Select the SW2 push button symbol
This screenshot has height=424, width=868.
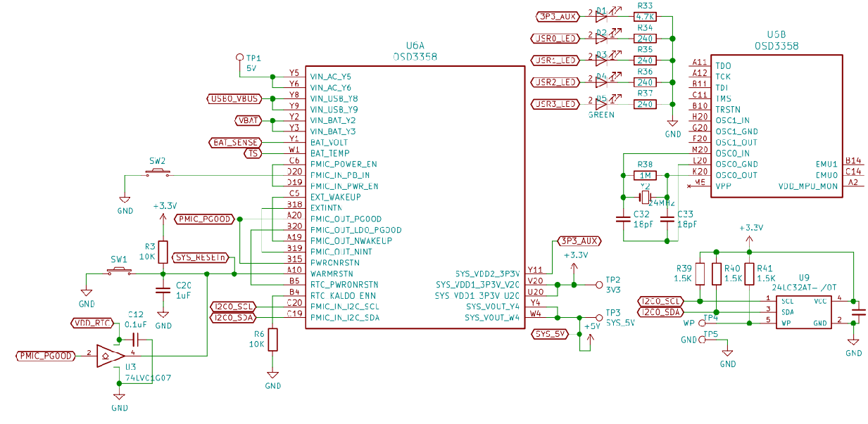pyautogui.click(x=158, y=174)
